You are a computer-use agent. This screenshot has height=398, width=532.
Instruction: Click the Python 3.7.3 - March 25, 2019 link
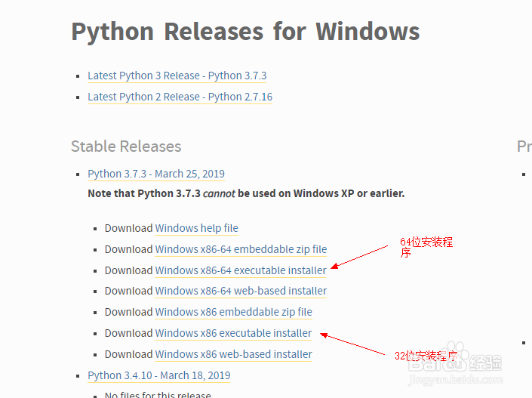[155, 174]
